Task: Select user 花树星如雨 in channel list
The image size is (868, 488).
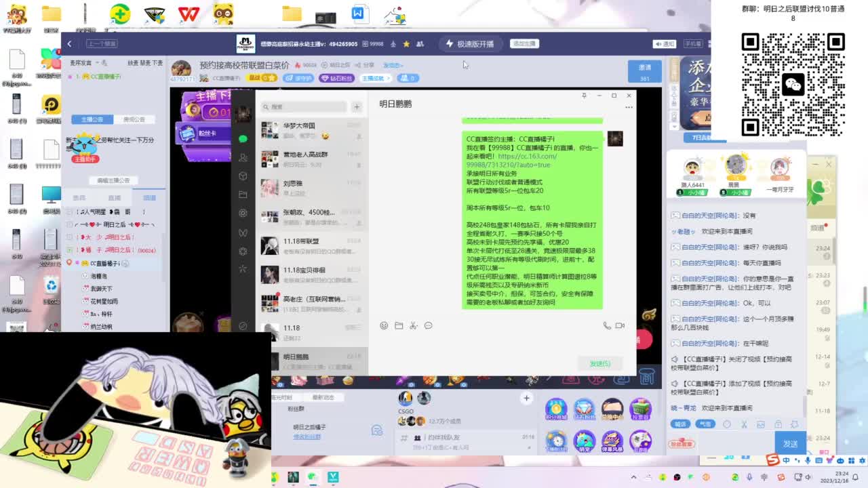Action: (x=104, y=302)
